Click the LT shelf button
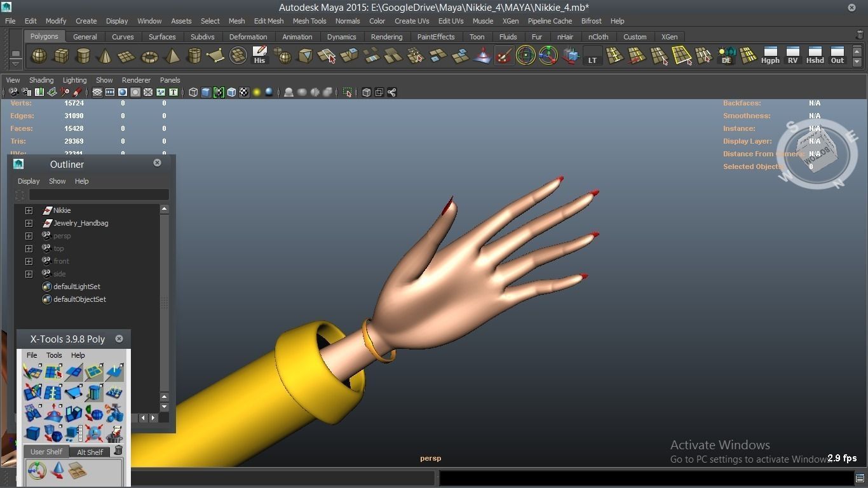Screen dimensions: 868x488 (x=592, y=56)
